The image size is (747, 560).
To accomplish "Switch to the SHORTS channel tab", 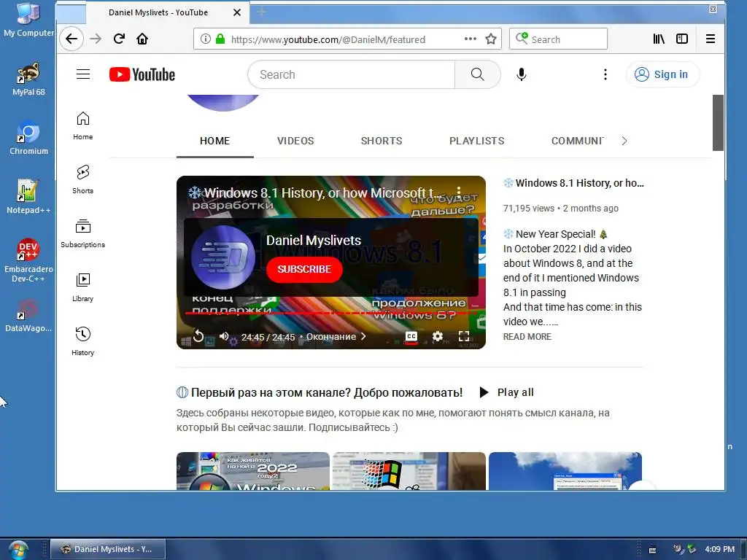I will click(x=382, y=141).
